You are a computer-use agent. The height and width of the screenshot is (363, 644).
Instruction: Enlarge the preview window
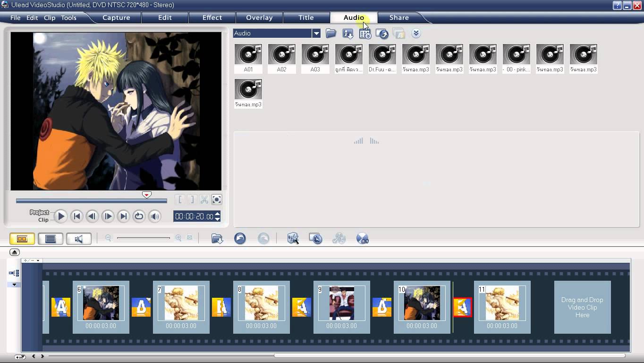point(216,199)
